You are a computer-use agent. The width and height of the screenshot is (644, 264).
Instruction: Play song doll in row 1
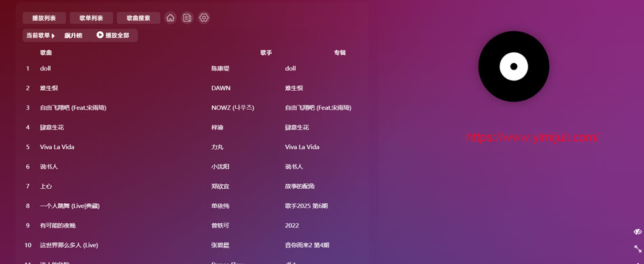45,68
